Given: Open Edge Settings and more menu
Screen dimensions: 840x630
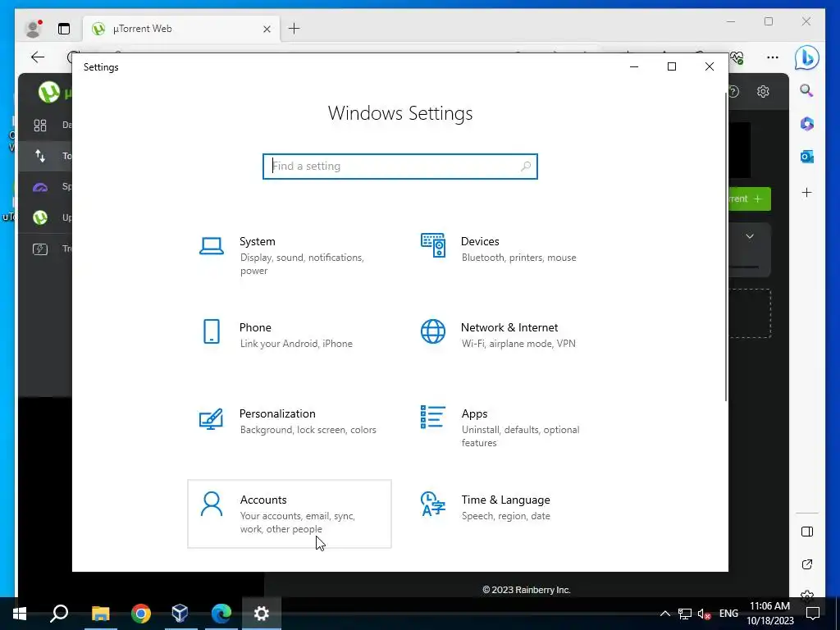Looking at the screenshot, I should point(773,57).
